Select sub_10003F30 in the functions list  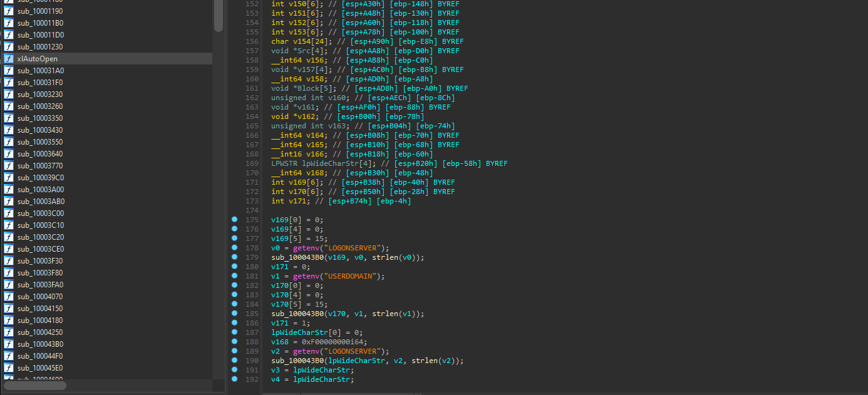coord(40,260)
